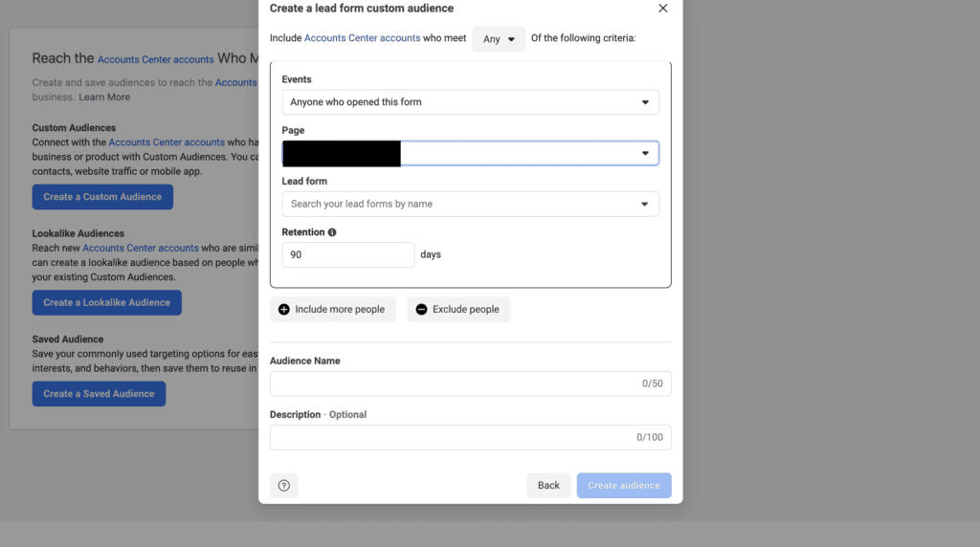Click the Create audience button

point(624,485)
